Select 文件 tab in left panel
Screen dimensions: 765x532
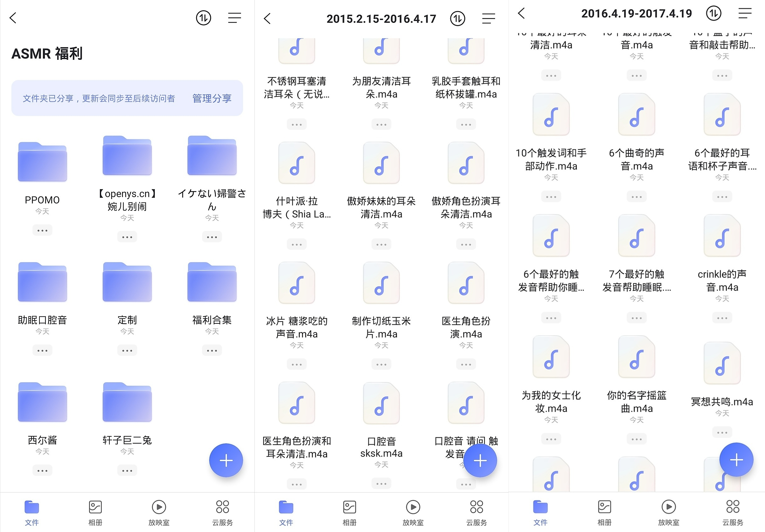[x=32, y=513]
